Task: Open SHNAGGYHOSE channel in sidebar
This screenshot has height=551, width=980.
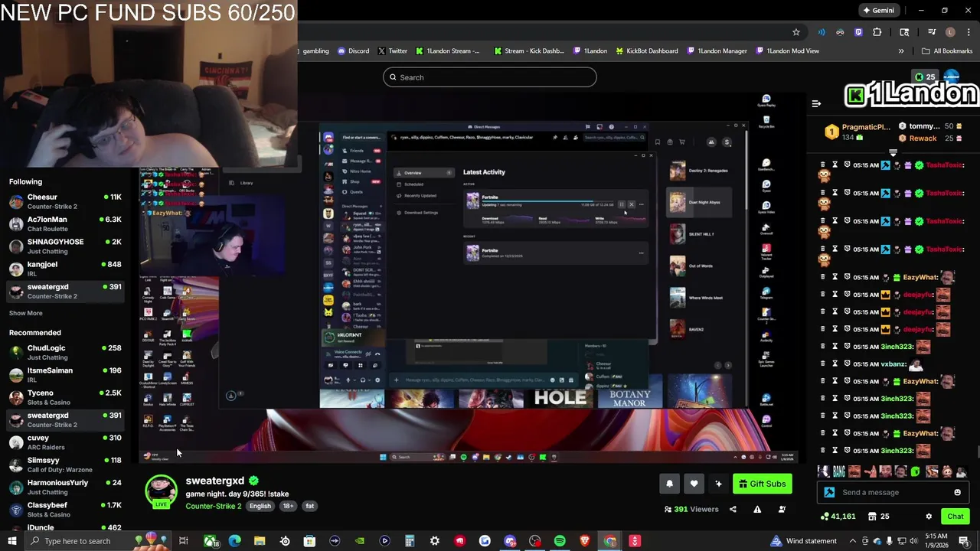Action: [x=64, y=246]
